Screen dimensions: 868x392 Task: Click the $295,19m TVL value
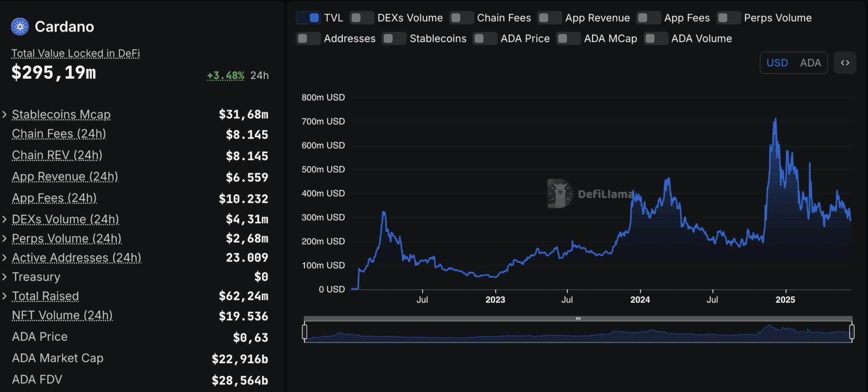click(x=54, y=72)
